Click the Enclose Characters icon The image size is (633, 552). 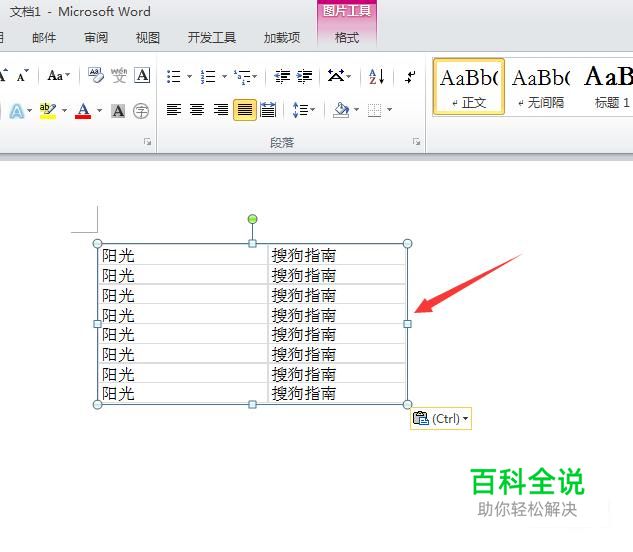(141, 111)
